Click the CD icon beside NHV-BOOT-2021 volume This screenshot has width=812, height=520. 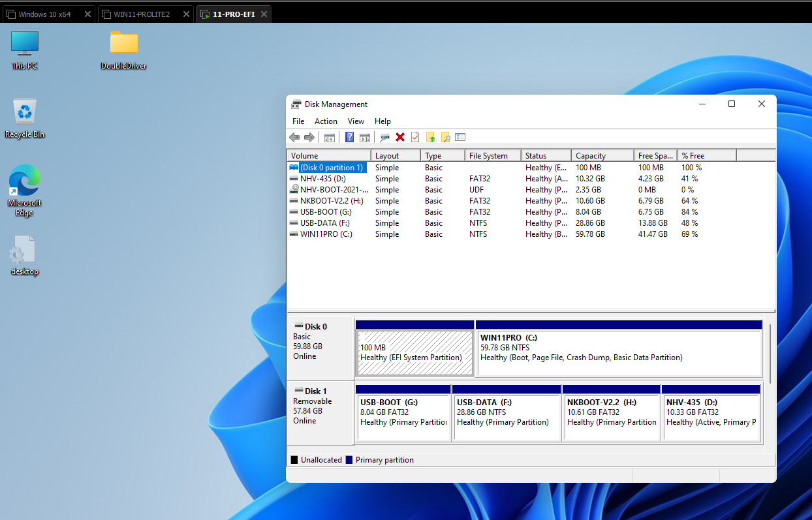[x=294, y=190]
